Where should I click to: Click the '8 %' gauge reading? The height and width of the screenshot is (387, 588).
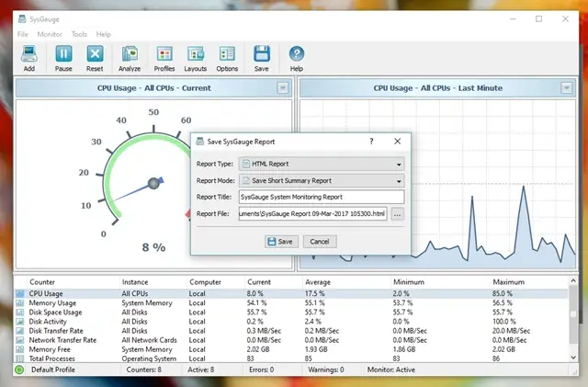tap(153, 247)
